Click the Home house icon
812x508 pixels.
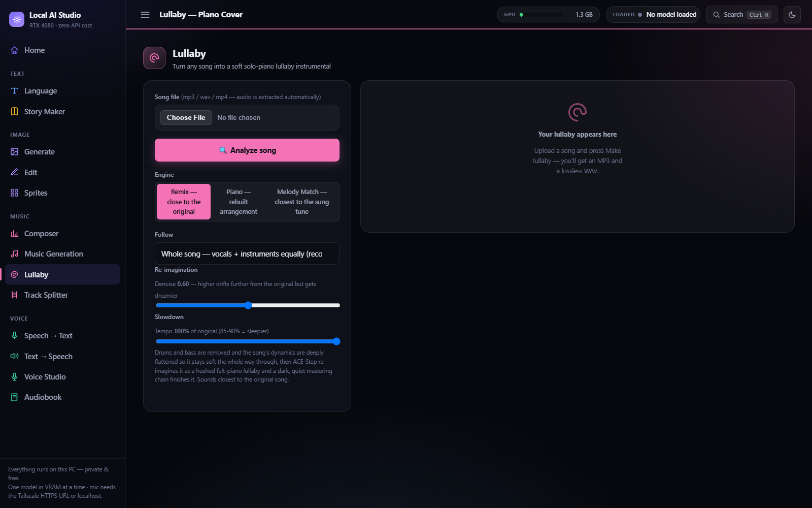tap(15, 50)
